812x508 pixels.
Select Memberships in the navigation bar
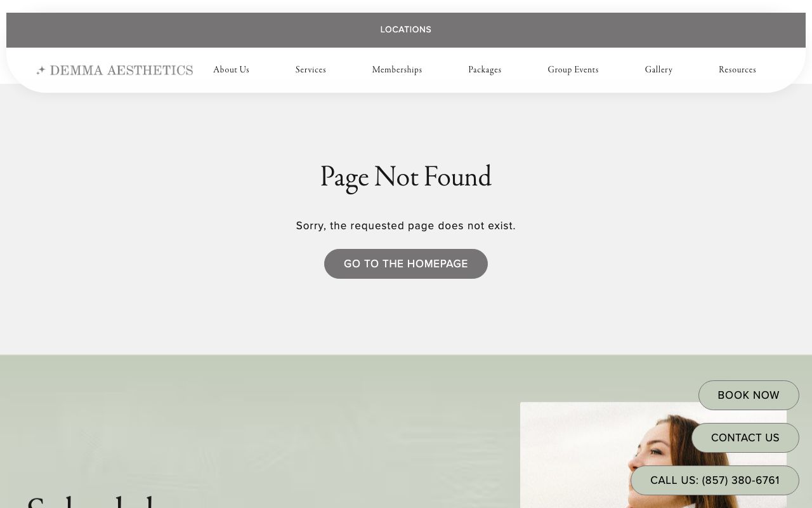[x=397, y=70]
